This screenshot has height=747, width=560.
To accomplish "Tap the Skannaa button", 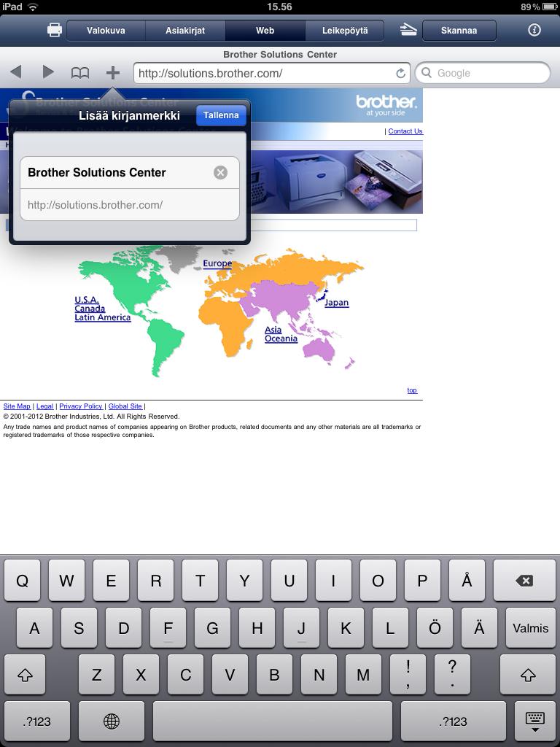I will [459, 31].
